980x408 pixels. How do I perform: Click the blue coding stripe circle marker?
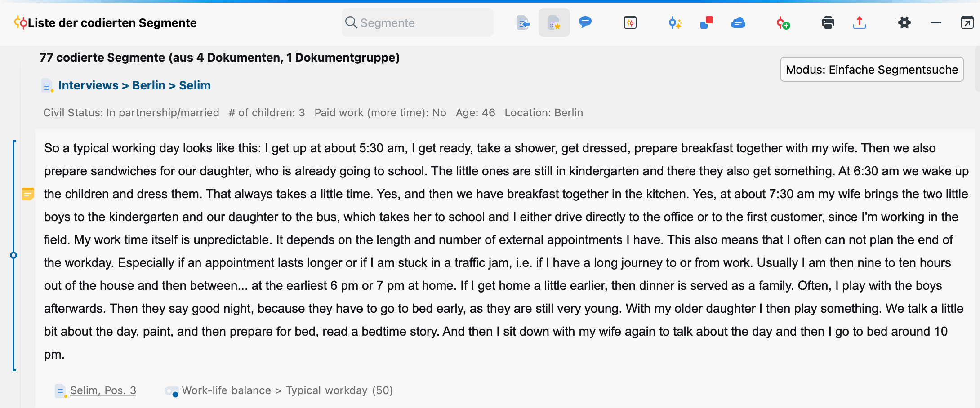click(13, 255)
